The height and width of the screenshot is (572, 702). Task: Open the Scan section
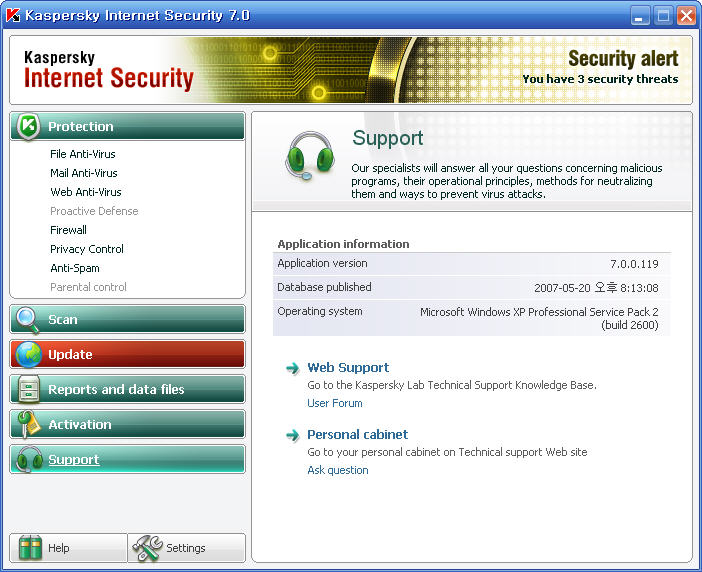pyautogui.click(x=128, y=320)
